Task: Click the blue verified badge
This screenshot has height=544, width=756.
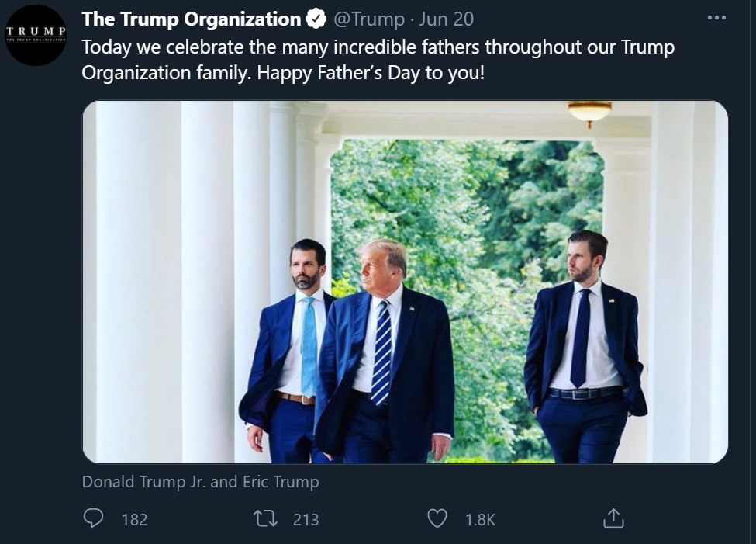Action: tap(316, 19)
